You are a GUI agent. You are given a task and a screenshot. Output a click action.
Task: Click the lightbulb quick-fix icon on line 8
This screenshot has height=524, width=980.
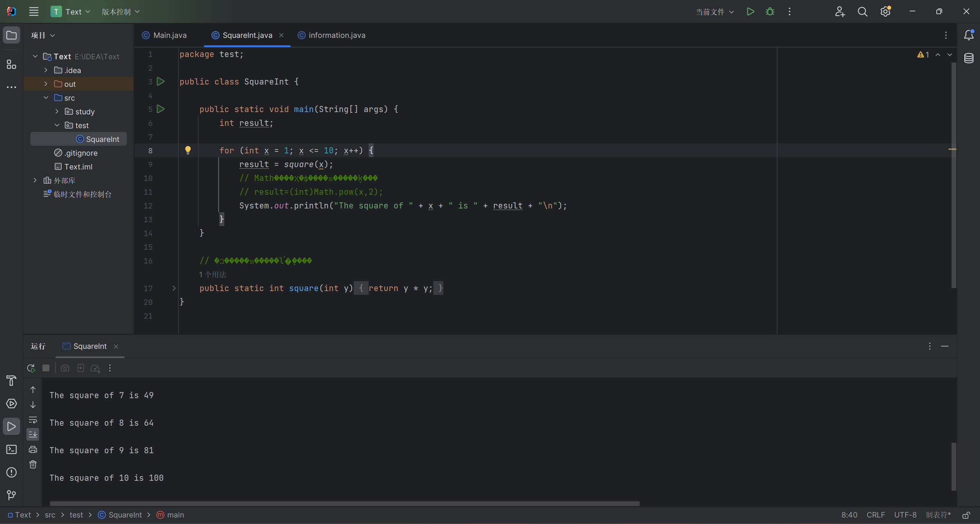[x=188, y=150]
